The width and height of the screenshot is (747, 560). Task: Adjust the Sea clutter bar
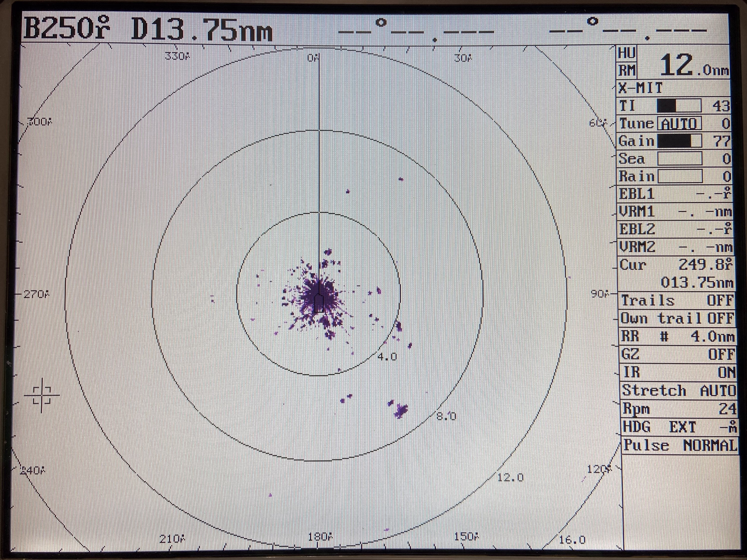[680, 159]
